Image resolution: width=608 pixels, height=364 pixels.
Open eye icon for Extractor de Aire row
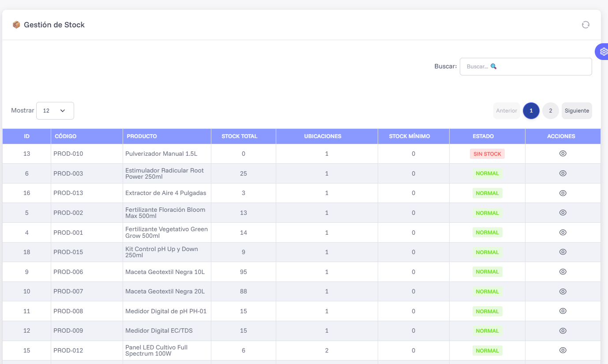pyautogui.click(x=563, y=193)
